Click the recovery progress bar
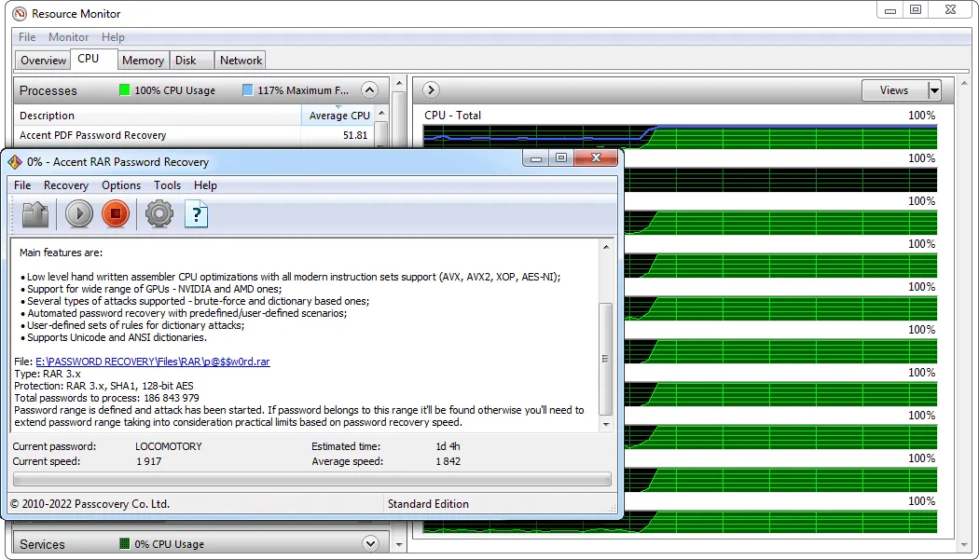 [x=311, y=480]
